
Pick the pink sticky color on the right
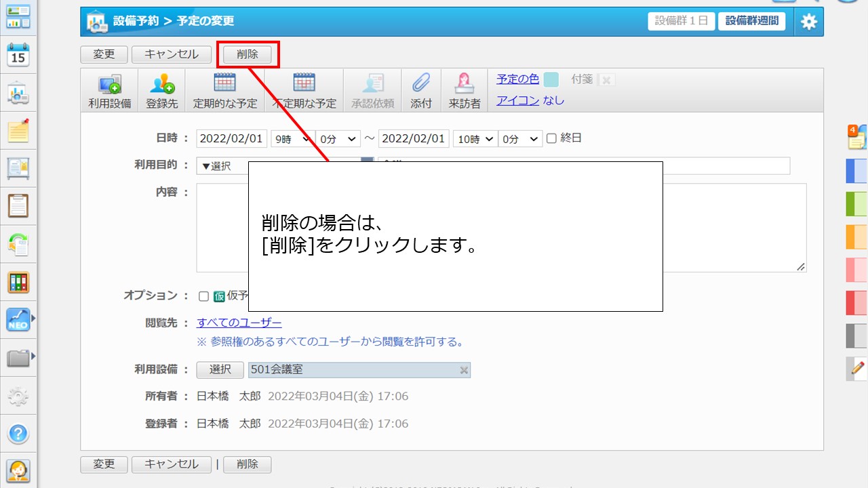[x=857, y=270]
